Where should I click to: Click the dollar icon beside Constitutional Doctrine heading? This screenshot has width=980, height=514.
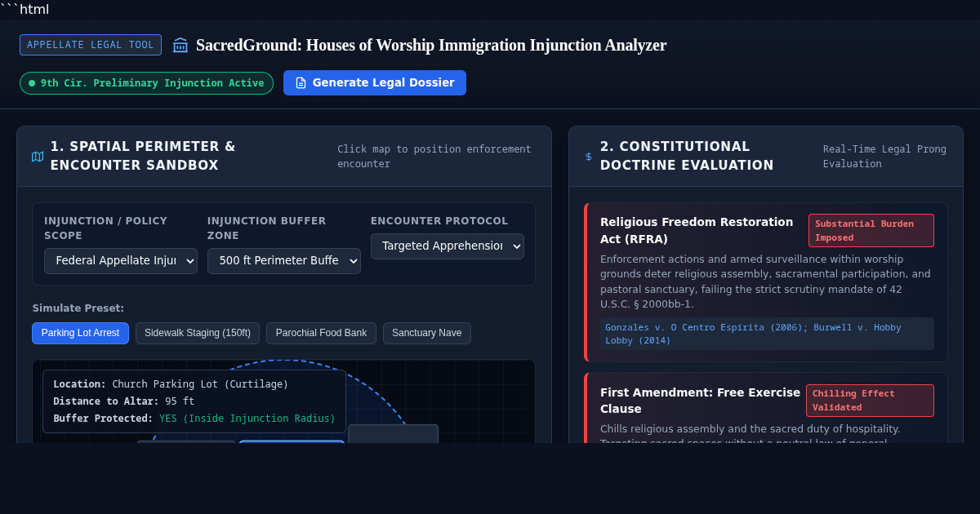pyautogui.click(x=589, y=157)
